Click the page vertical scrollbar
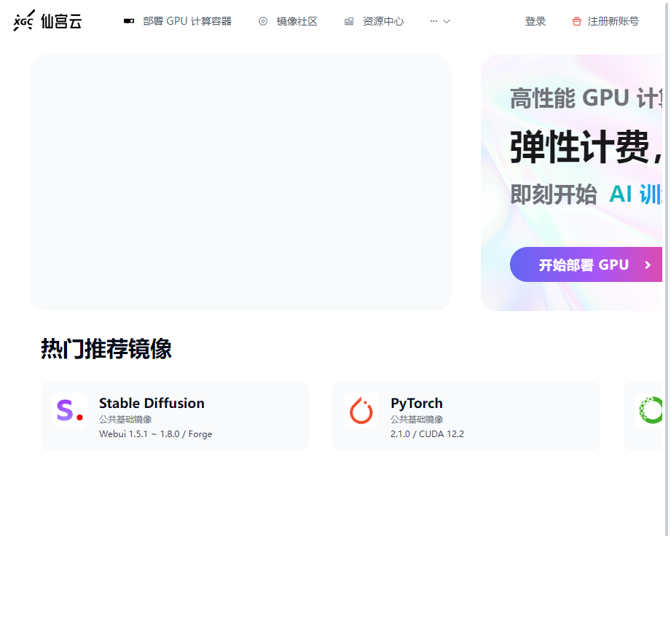This screenshot has height=644, width=671. (x=667, y=268)
